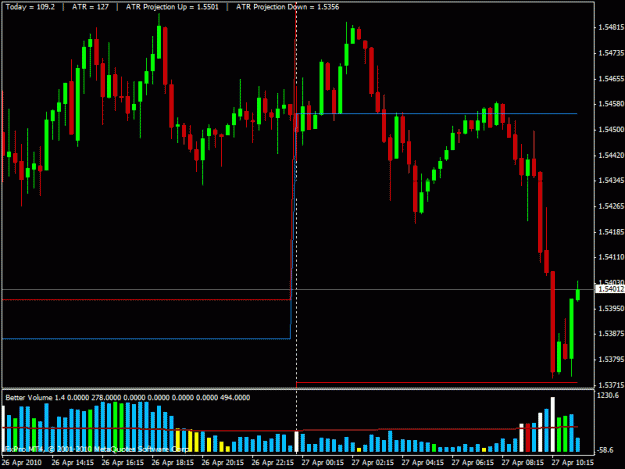625x469 pixels.
Task: Click the 1.54265 price scale value
Action: pos(611,206)
